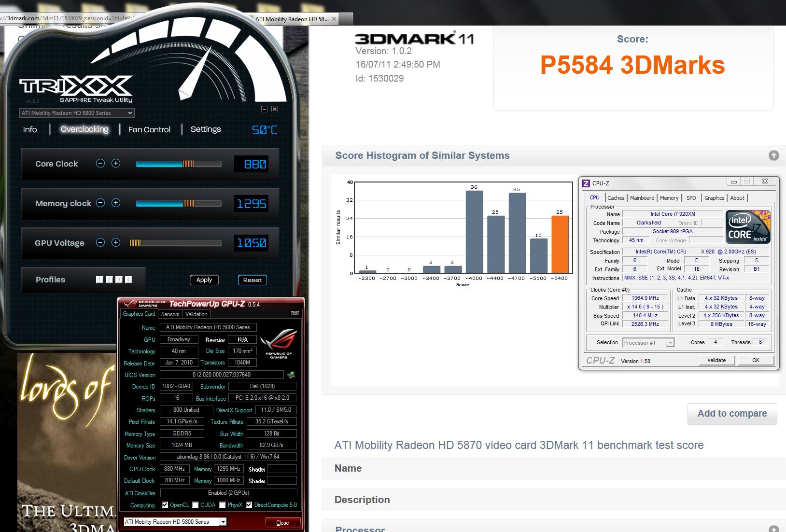Open the TRIXX graphics card dropdown
This screenshot has width=786, height=532.
77,113
